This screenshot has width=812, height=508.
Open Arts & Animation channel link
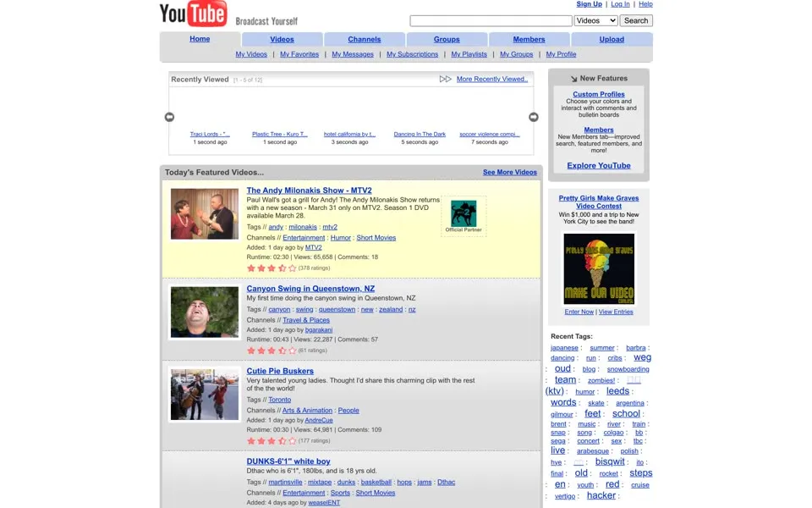[x=308, y=411]
